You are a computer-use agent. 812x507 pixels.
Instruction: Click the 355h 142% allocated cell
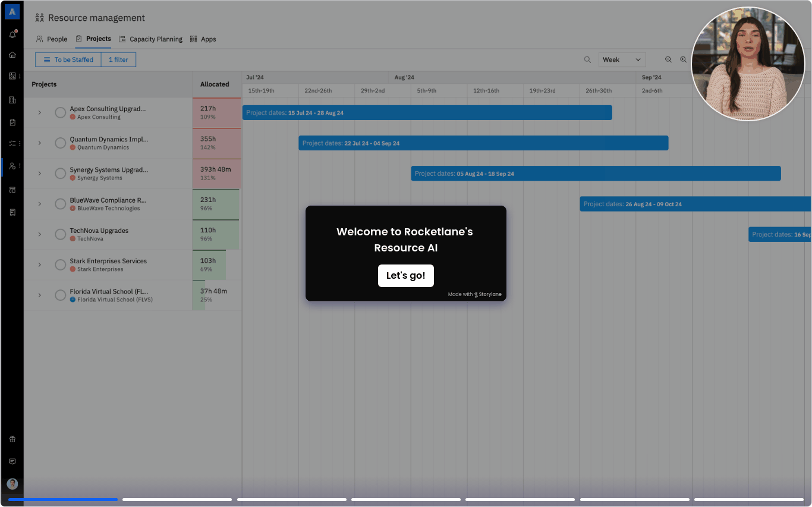point(217,143)
